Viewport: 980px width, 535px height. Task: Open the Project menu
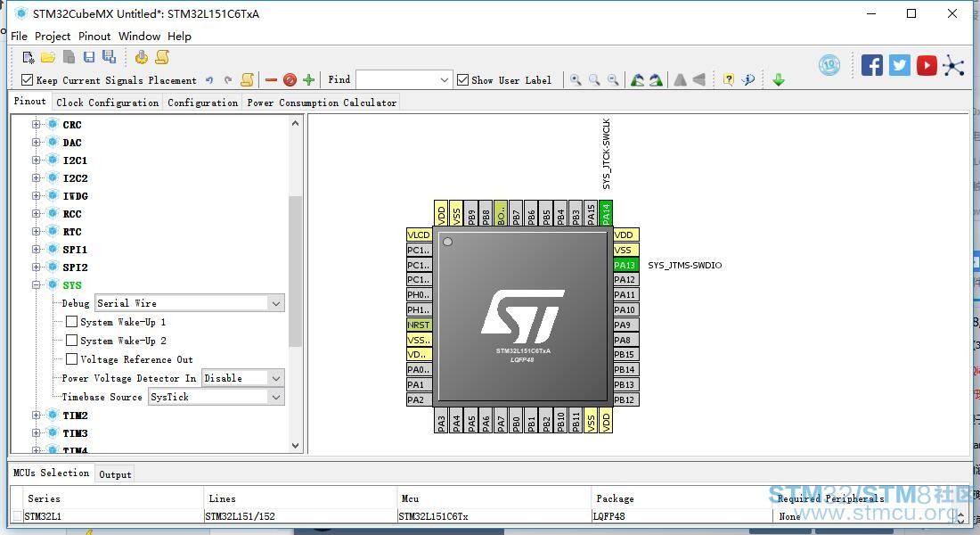coord(53,37)
